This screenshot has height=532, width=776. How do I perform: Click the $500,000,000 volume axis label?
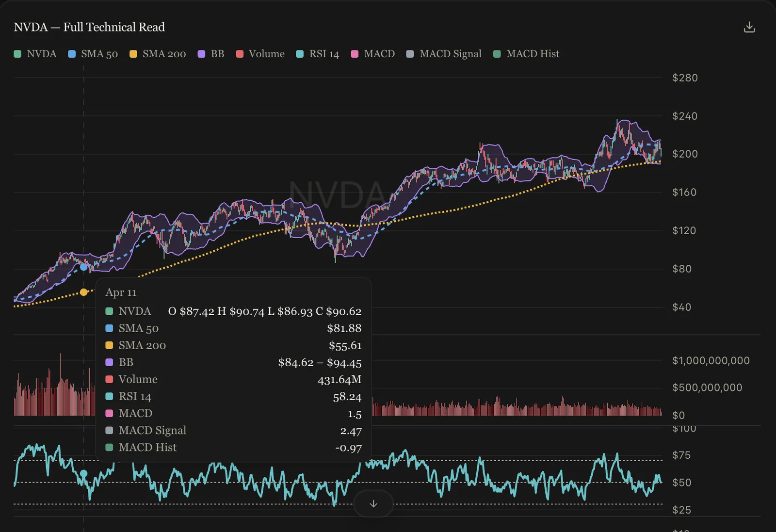point(707,388)
